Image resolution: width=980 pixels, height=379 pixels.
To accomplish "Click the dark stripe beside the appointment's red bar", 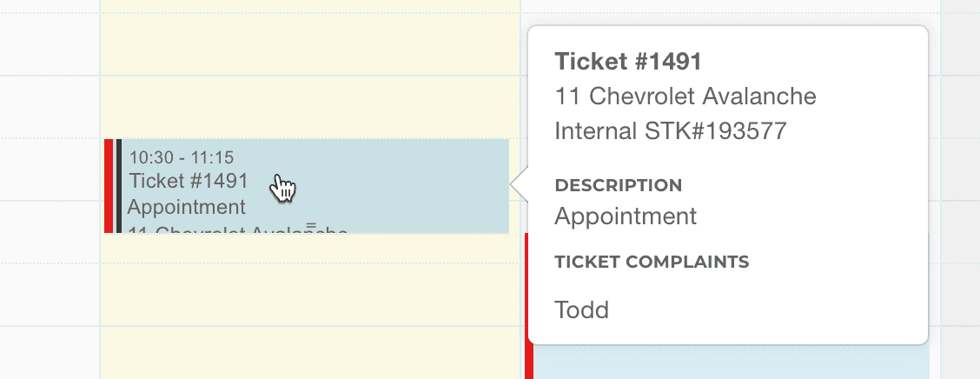I will pos(119,186).
